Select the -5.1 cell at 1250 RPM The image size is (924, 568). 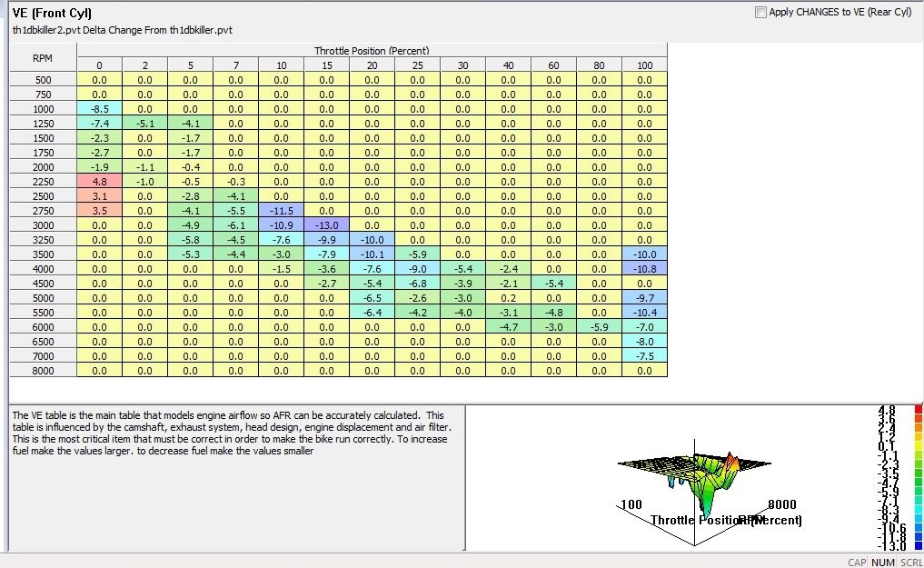(x=145, y=124)
